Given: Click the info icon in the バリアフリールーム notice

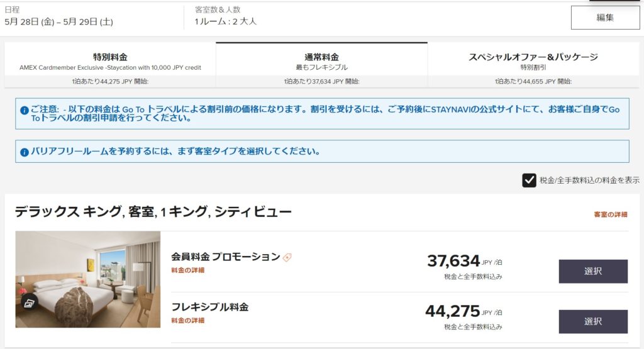Looking at the screenshot, I should (x=25, y=152).
